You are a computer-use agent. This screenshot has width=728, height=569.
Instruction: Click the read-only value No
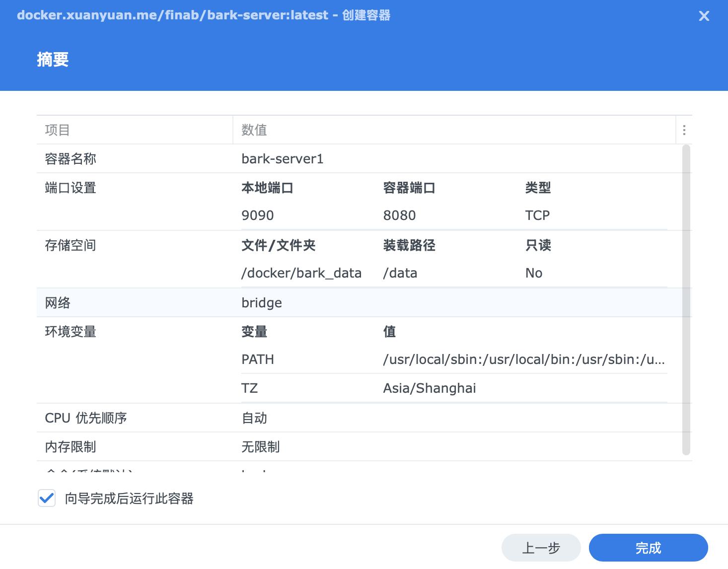click(534, 273)
